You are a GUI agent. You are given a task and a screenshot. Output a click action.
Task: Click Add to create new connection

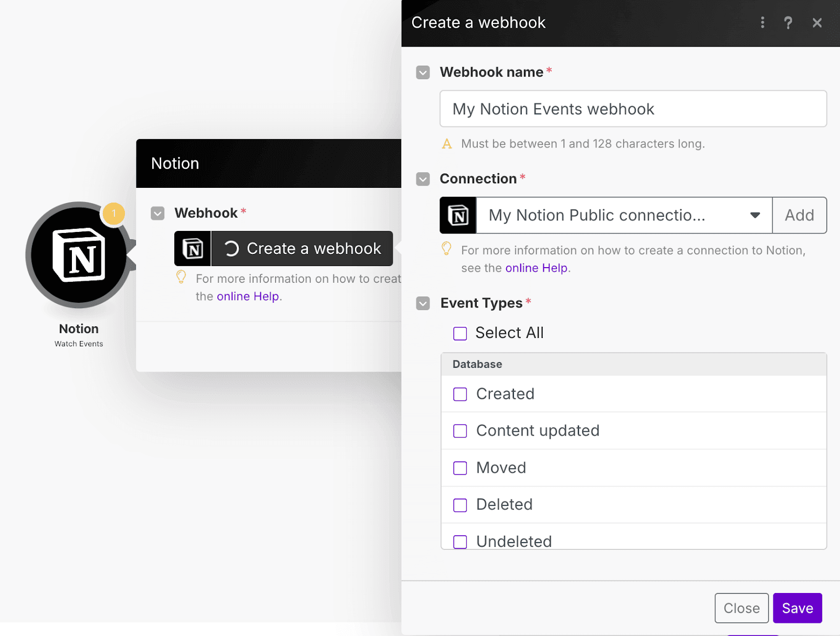(x=799, y=215)
